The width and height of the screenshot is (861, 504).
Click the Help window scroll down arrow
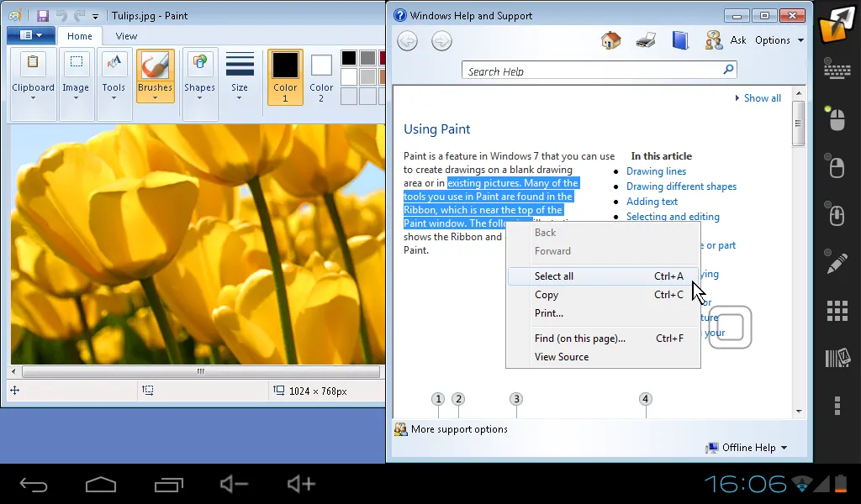pyautogui.click(x=799, y=412)
